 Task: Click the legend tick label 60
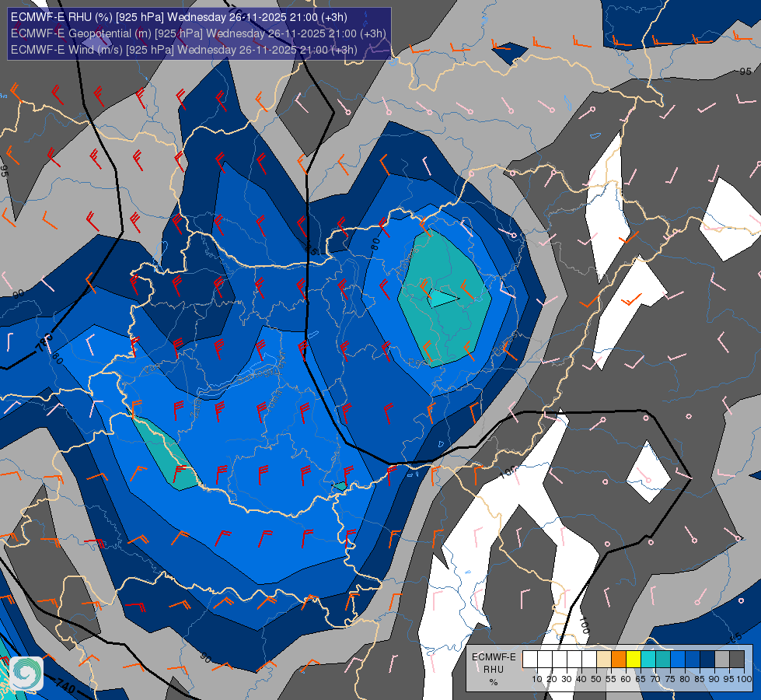click(626, 679)
